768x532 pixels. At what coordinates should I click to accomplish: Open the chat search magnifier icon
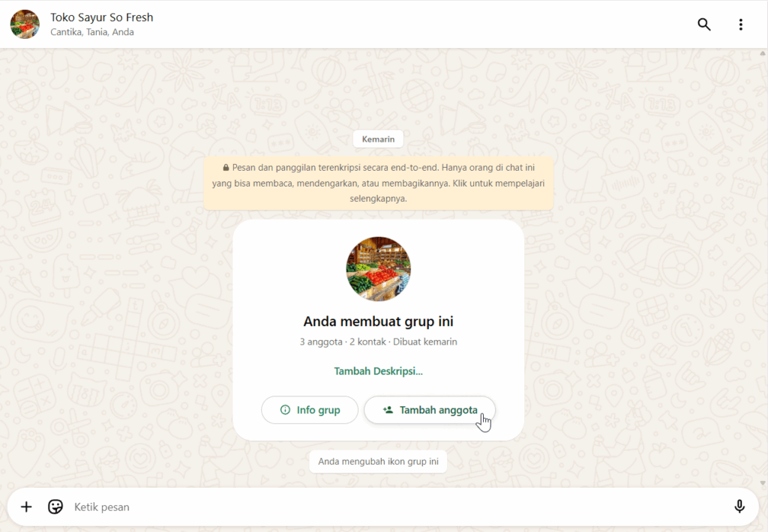click(703, 24)
